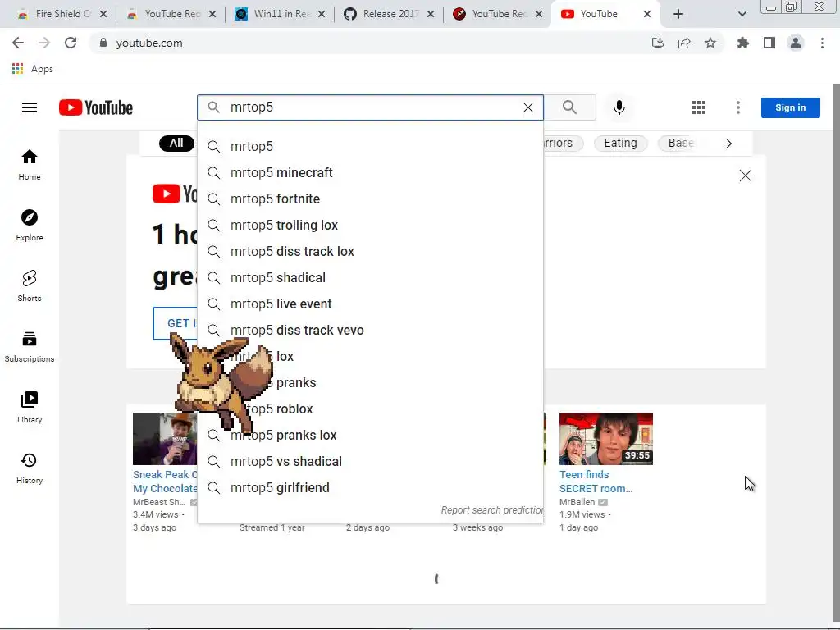Click the Sneak Peak video title link
840x630 pixels.
click(x=165, y=482)
